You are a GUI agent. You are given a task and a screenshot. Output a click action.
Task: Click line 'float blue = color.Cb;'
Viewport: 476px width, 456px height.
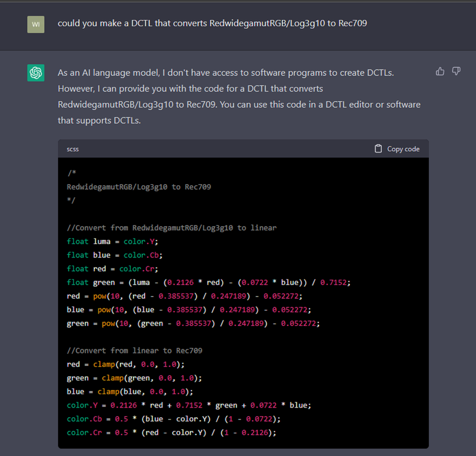[x=115, y=255]
